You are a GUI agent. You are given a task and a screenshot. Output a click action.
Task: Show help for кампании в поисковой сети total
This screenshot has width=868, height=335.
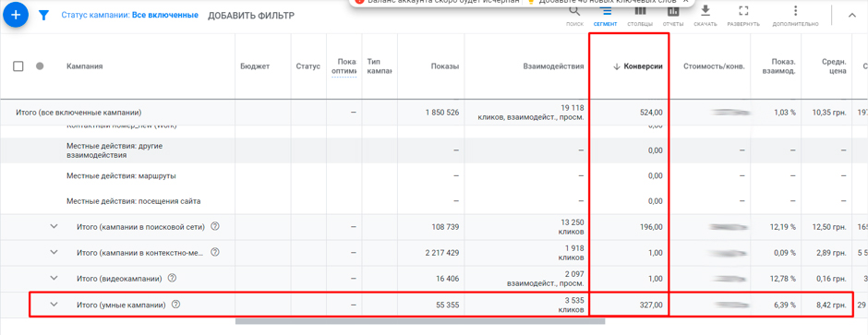[216, 226]
